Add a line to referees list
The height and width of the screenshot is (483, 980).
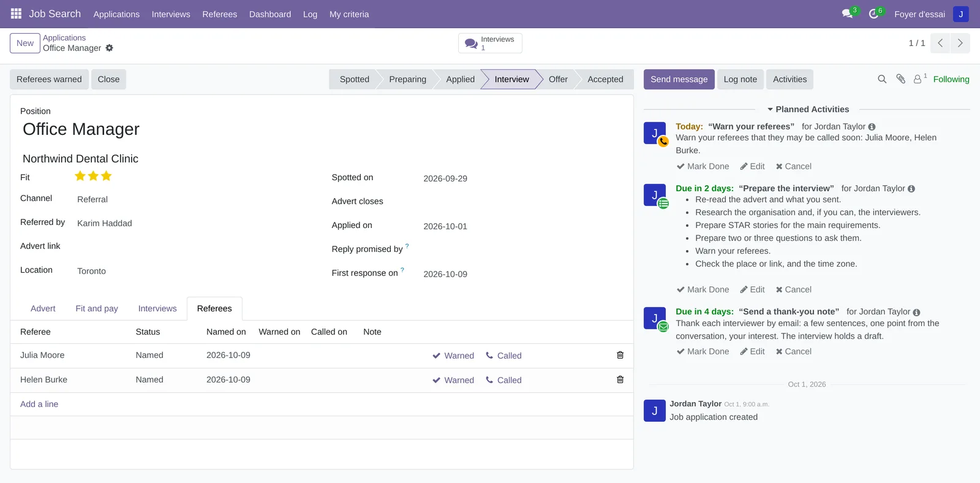pyautogui.click(x=39, y=404)
